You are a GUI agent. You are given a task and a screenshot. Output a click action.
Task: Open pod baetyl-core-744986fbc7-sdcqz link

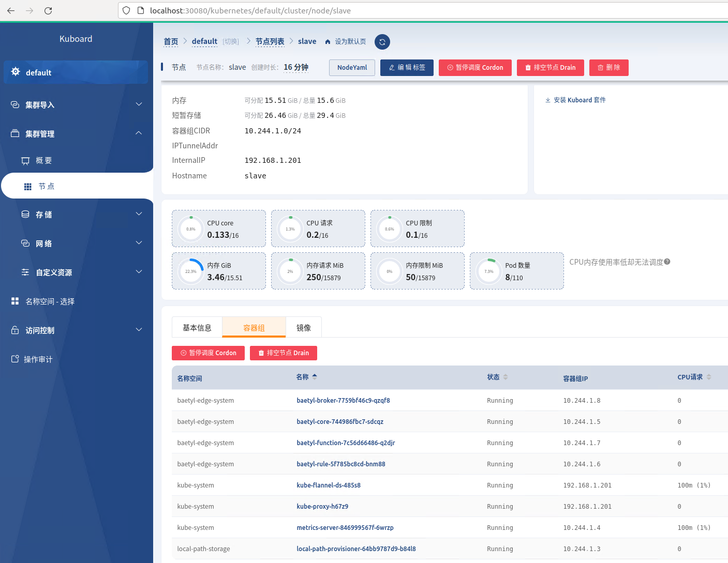340,422
